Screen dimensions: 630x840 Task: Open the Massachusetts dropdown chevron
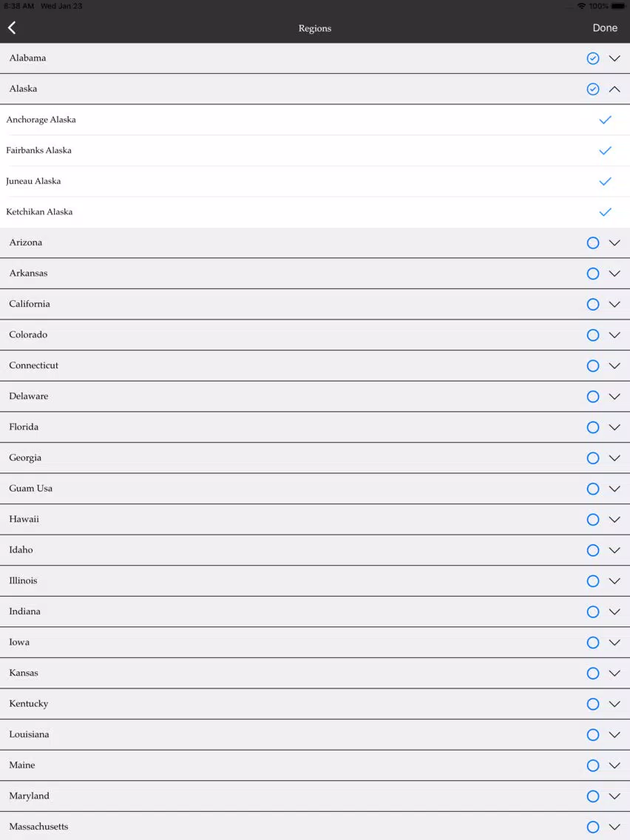tap(614, 827)
